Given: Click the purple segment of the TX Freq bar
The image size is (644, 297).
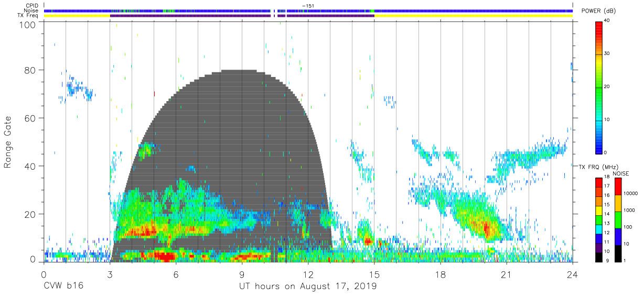Looking at the screenshot, I should [x=242, y=16].
